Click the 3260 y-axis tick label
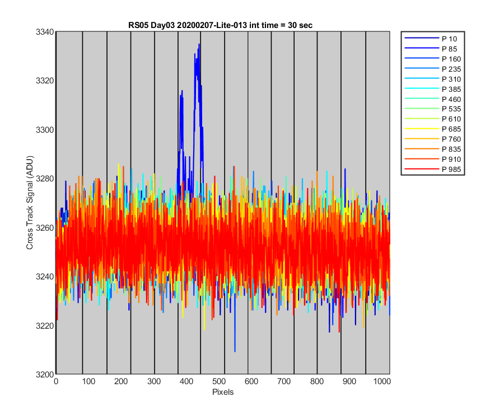Viewport: 504px width, 420px height. [x=45, y=227]
